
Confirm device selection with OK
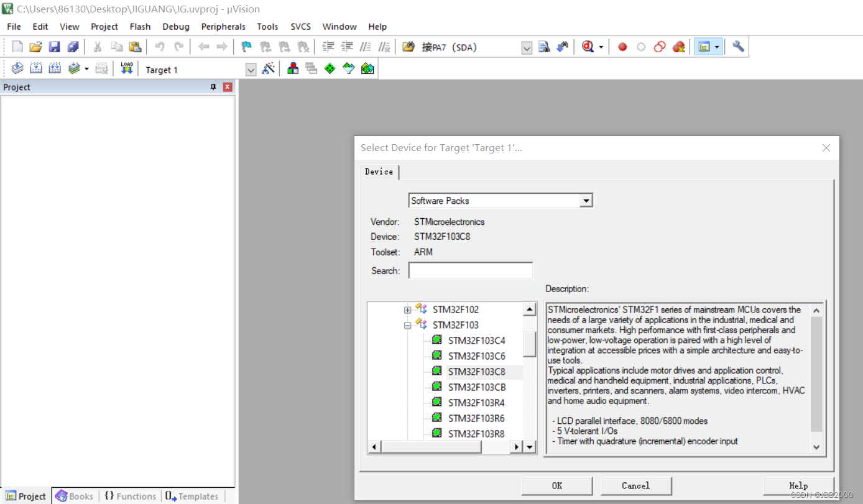[557, 485]
